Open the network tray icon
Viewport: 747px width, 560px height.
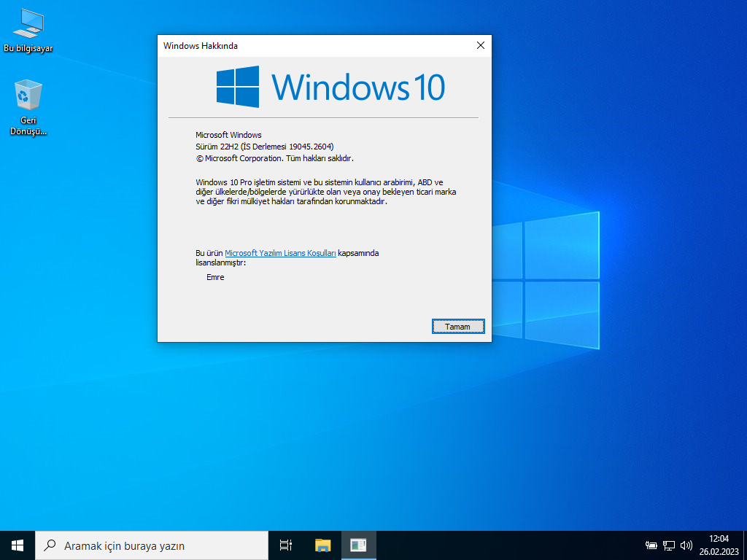(x=669, y=545)
